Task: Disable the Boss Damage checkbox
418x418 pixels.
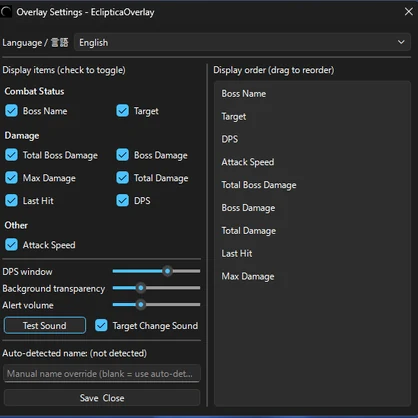Action: point(122,155)
